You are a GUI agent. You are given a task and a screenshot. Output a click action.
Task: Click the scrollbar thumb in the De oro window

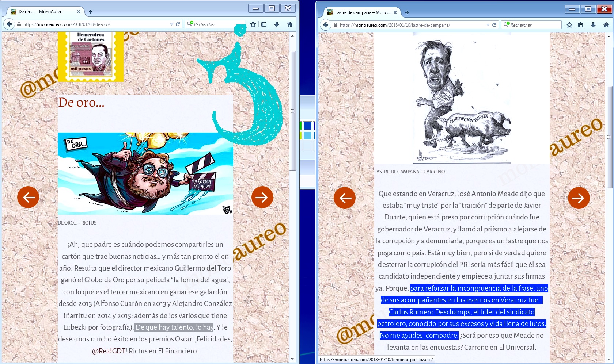point(292,111)
